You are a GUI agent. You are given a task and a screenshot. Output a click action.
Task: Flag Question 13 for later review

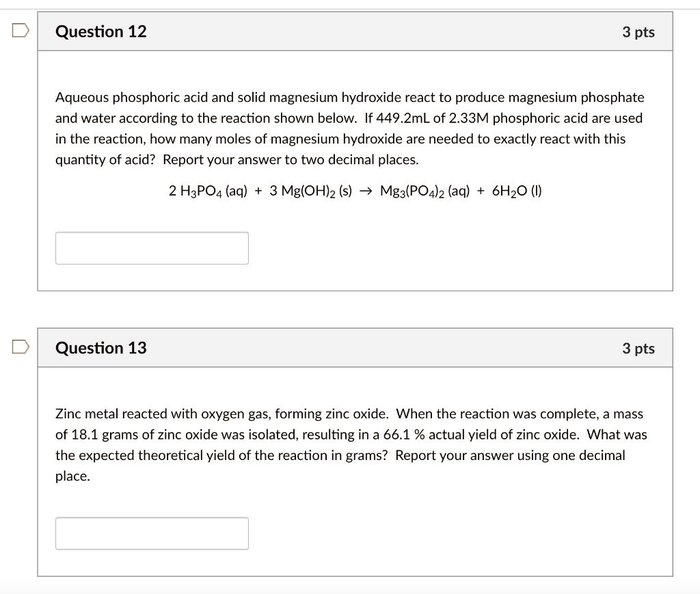tap(21, 347)
